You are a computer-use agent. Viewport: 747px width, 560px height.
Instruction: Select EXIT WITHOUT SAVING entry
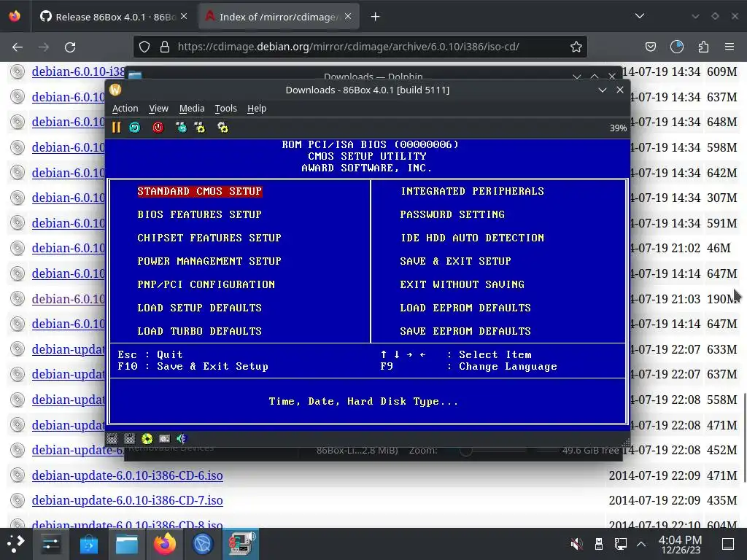462,284
